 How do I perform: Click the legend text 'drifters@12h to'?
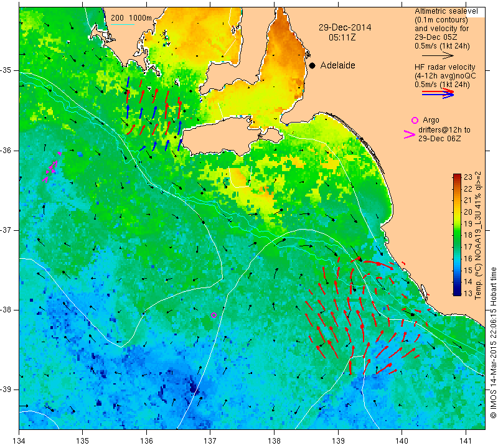[x=444, y=130]
